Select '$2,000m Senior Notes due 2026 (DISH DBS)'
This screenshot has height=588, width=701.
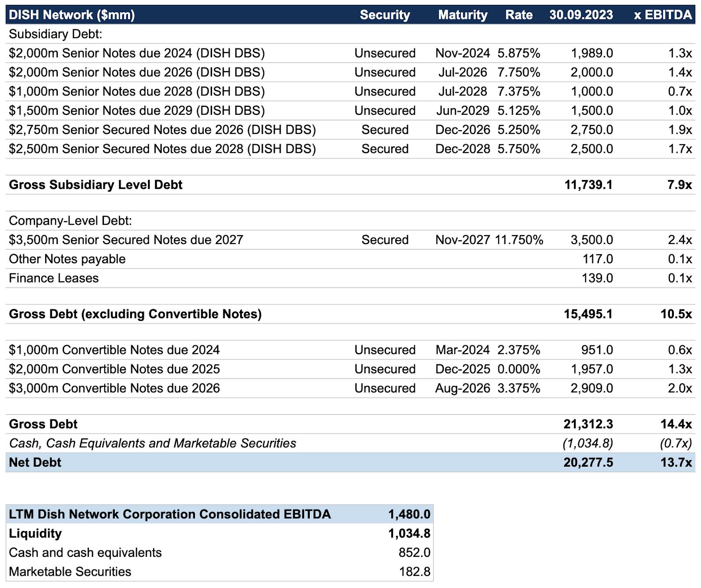(137, 72)
